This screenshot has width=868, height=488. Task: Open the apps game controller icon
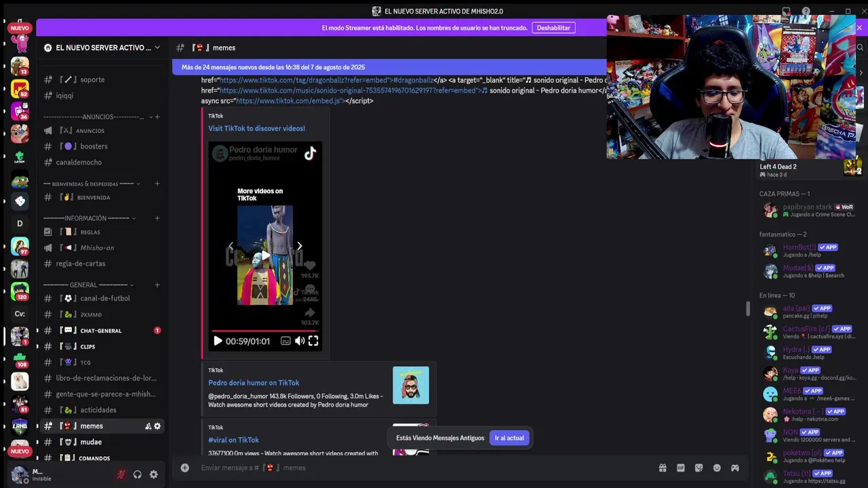click(734, 468)
